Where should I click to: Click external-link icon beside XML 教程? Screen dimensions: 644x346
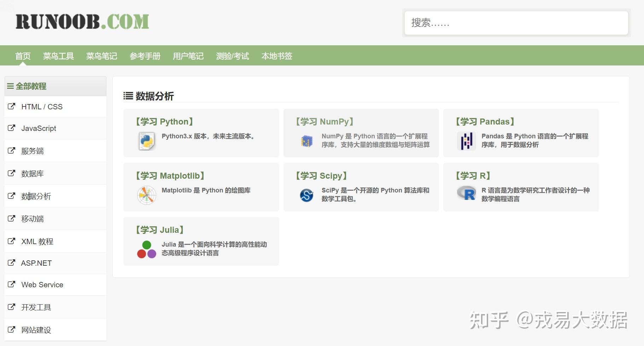click(x=12, y=241)
